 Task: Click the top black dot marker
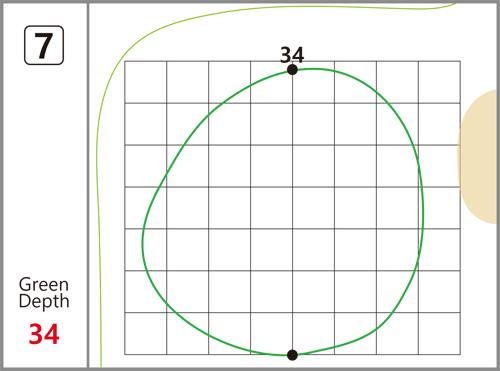pyautogui.click(x=292, y=70)
